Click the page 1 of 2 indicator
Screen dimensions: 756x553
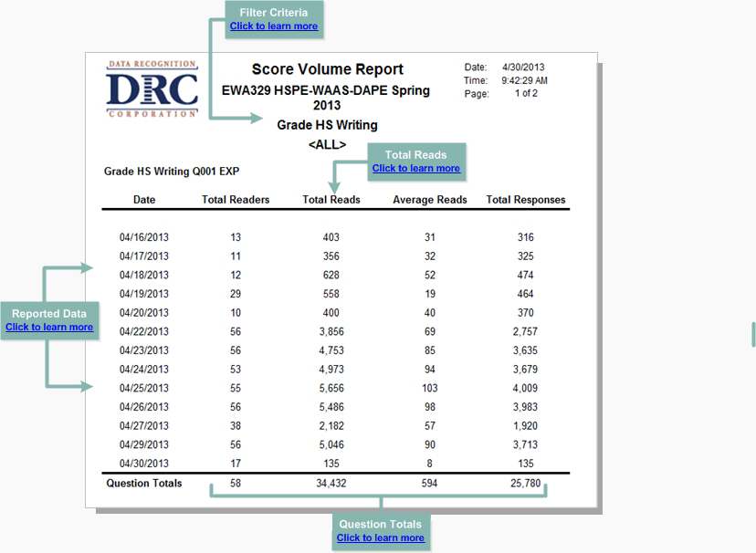526,93
